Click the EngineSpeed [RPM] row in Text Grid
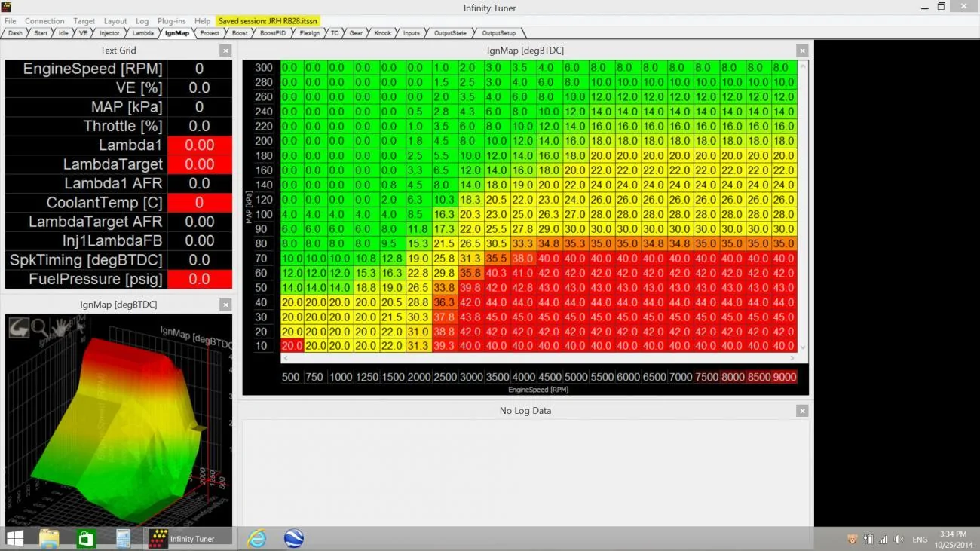Image resolution: width=980 pixels, height=551 pixels. (x=118, y=69)
